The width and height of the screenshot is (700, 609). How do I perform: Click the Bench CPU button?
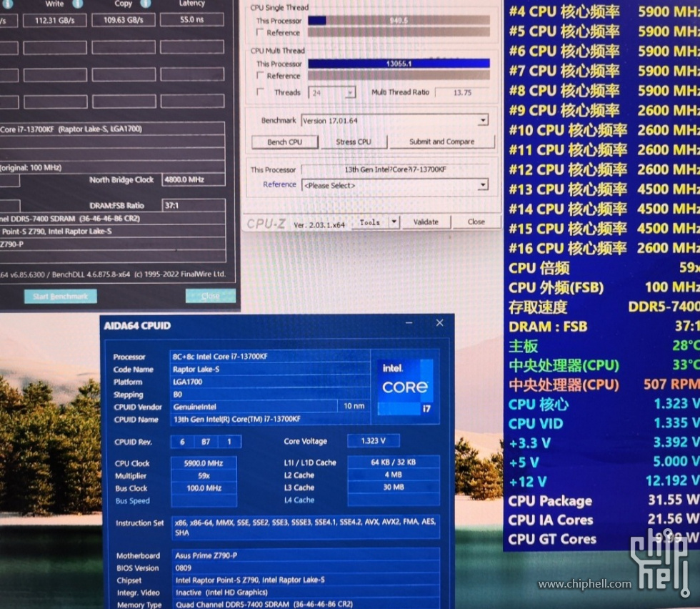click(285, 142)
